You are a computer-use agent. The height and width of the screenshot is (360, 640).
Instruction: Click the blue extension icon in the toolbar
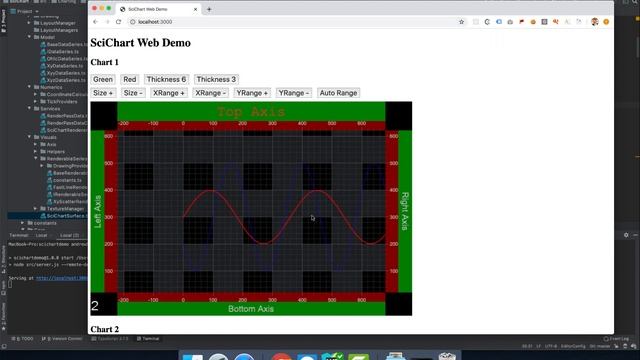[499, 22]
